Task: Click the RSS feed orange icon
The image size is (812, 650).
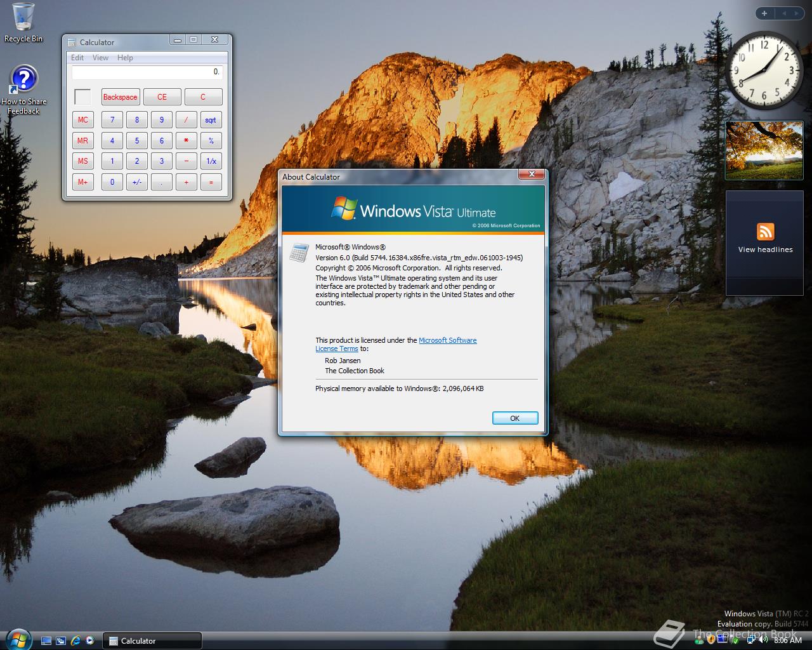Action: point(765,232)
